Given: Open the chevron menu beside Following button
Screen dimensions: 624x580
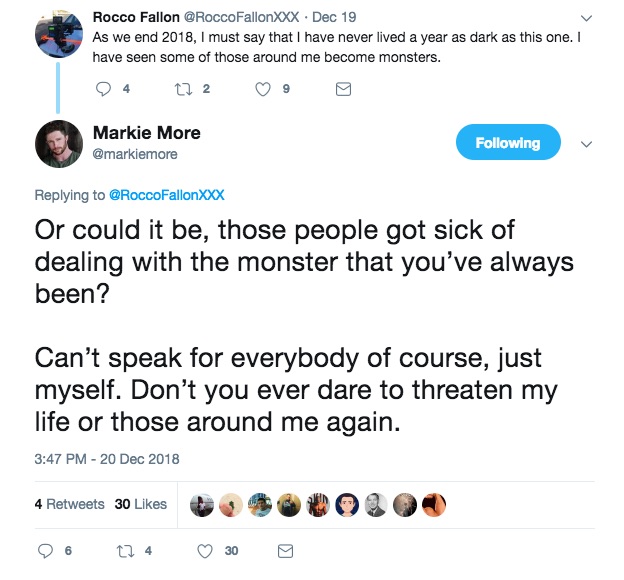Looking at the screenshot, I should [586, 143].
